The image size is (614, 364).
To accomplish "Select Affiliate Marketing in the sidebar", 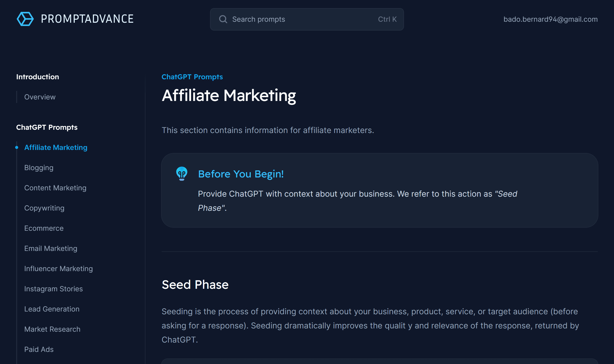I will [56, 147].
